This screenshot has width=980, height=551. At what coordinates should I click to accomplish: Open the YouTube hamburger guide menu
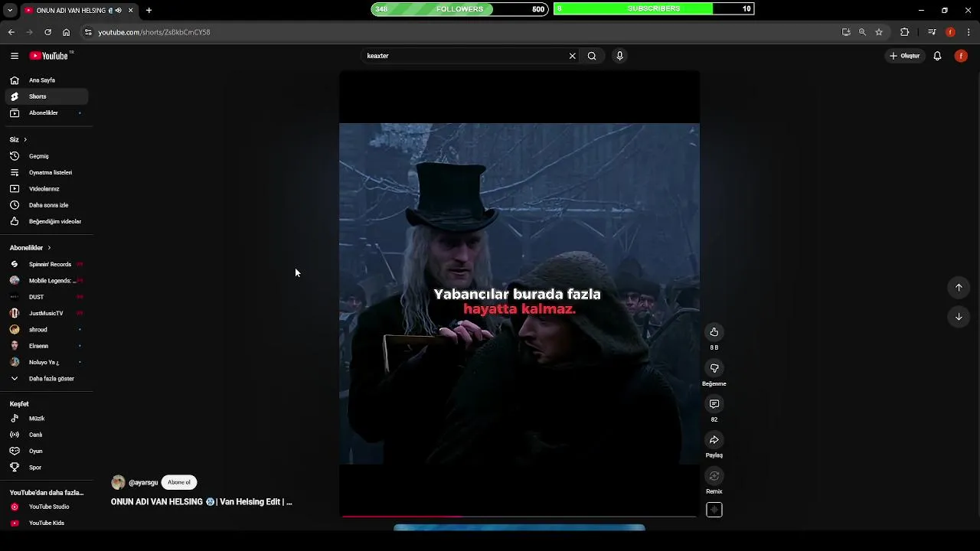click(15, 56)
